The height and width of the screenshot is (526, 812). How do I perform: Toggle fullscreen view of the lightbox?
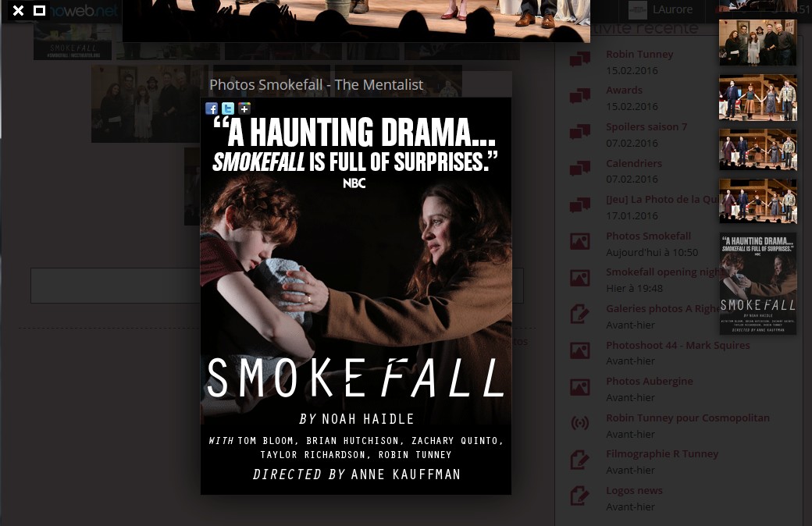tap(39, 10)
